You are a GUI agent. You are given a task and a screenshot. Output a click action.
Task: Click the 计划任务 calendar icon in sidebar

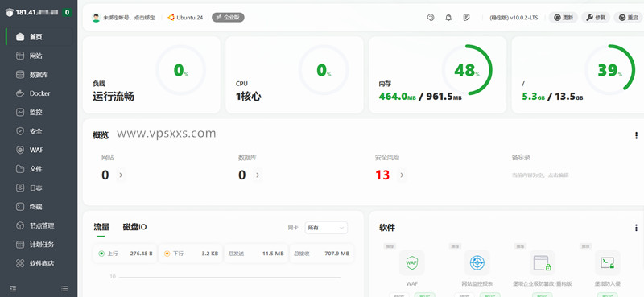20,245
